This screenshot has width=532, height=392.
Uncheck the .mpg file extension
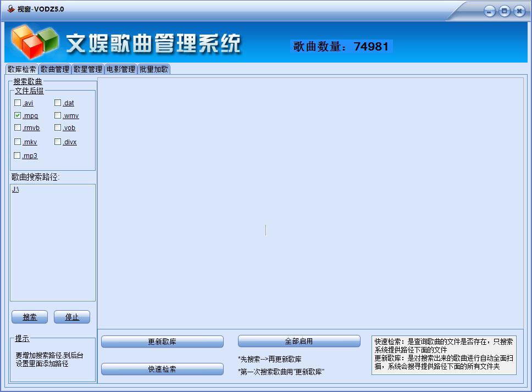click(x=17, y=116)
